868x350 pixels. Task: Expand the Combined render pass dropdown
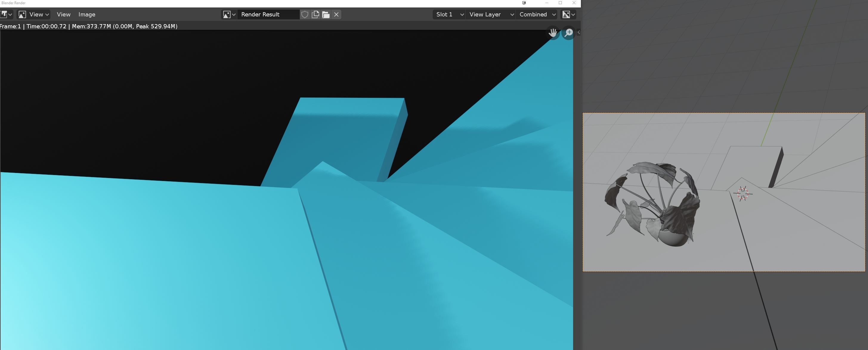tap(537, 15)
